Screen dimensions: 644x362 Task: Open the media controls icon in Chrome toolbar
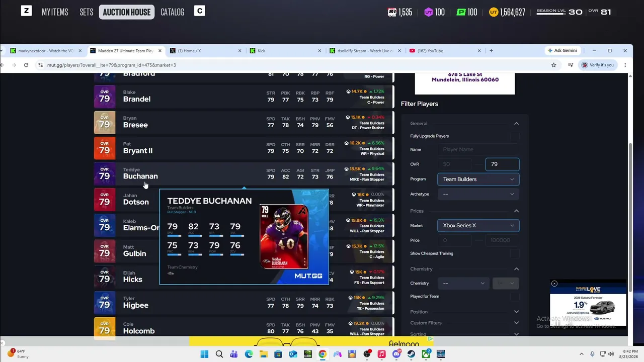tap(570, 65)
